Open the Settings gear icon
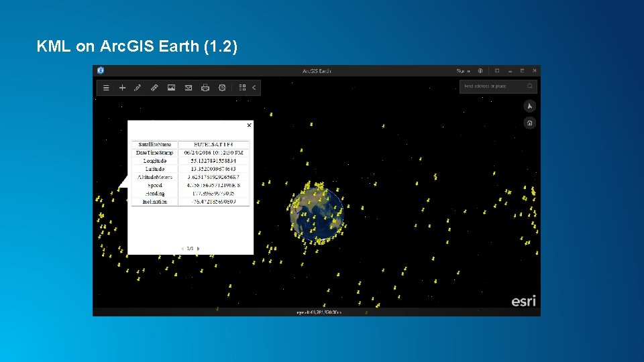The image size is (644, 362). (x=222, y=87)
